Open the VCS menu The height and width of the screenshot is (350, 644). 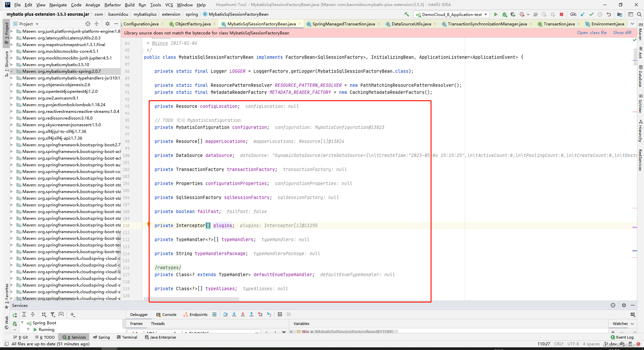tap(169, 5)
